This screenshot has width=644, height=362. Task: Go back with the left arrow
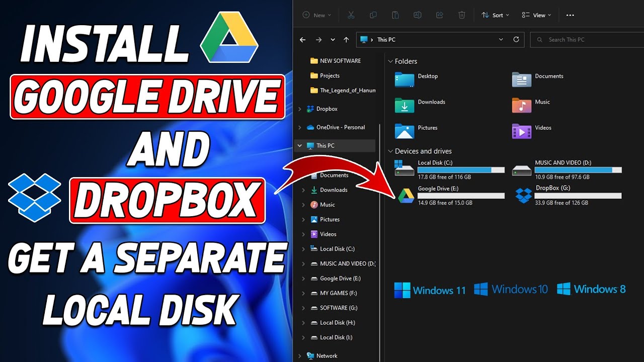click(302, 39)
